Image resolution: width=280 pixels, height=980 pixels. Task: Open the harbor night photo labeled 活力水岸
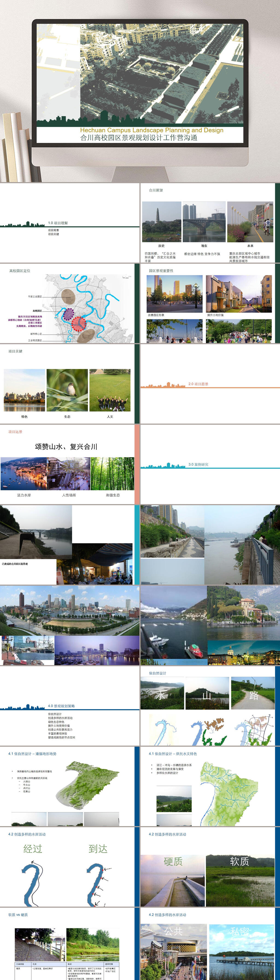(24, 473)
